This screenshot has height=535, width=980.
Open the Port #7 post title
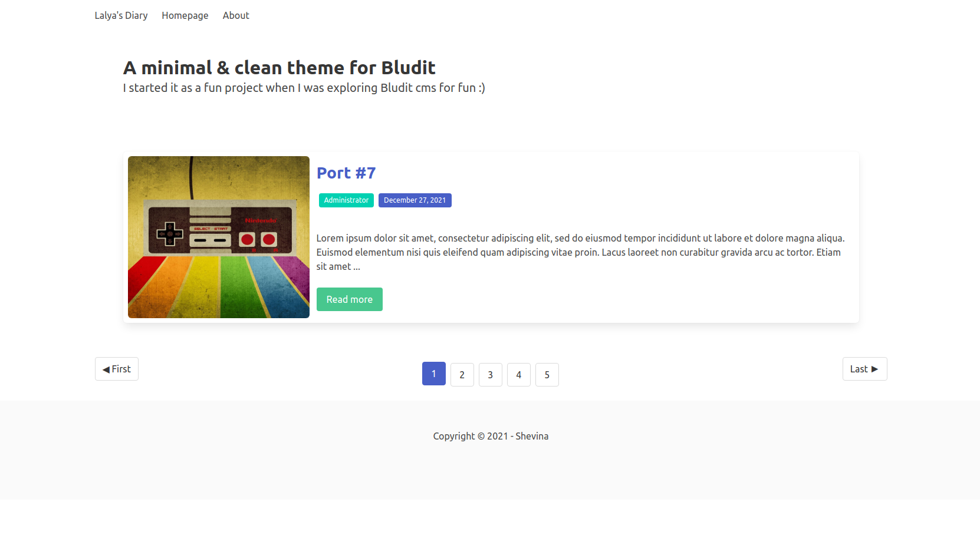346,173
